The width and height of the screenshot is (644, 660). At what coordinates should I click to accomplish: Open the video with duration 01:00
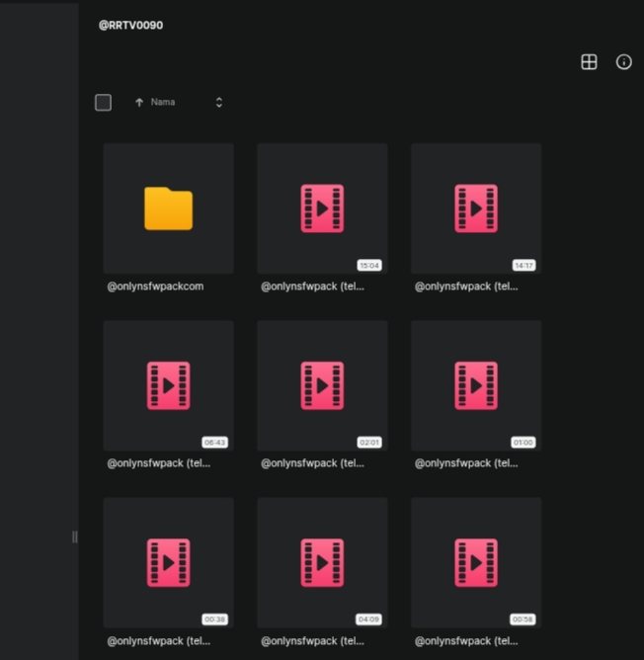point(476,385)
